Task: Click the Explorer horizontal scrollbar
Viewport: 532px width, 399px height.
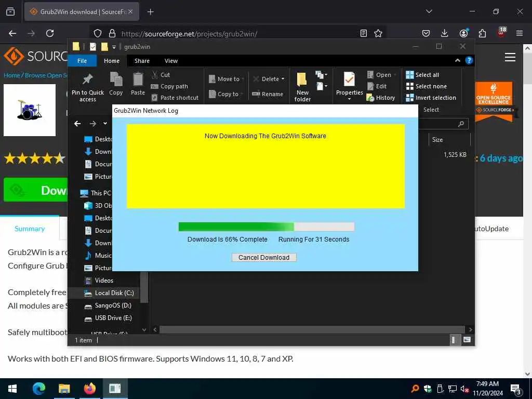Action: click(x=312, y=329)
